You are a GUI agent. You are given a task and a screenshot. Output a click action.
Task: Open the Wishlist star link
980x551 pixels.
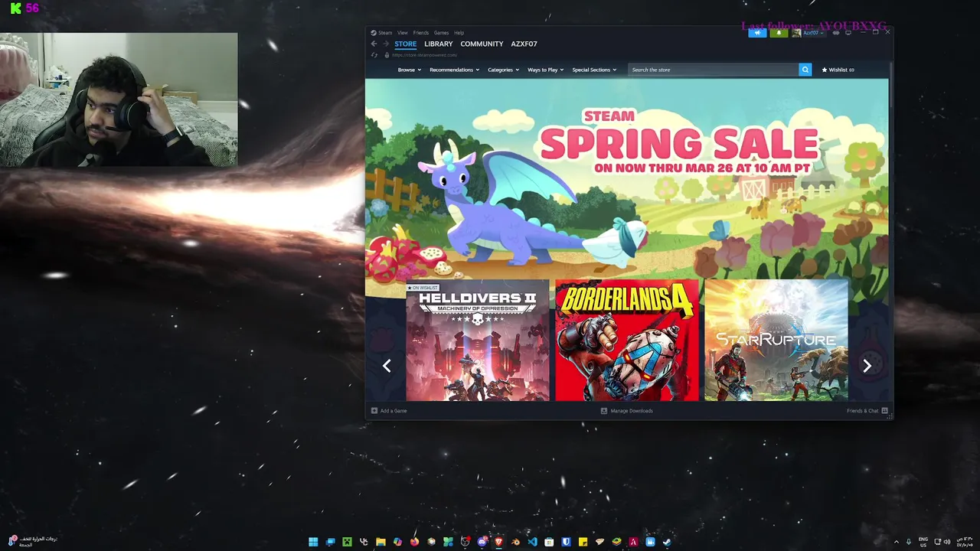click(x=838, y=70)
